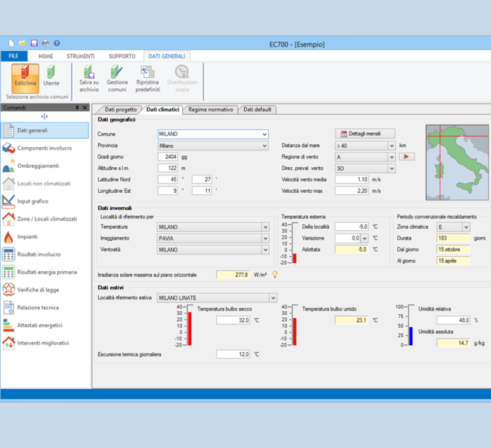Select the Utente archive icon
491x448 pixels.
pyautogui.click(x=51, y=76)
